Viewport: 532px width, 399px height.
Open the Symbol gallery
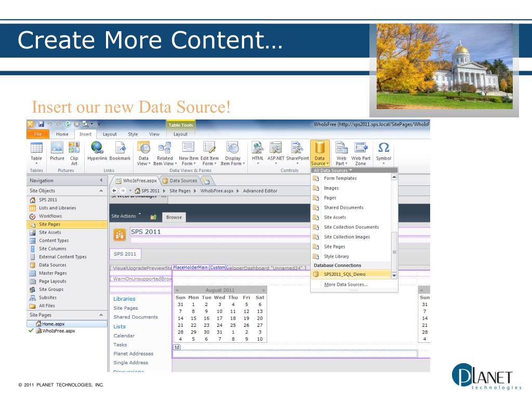click(x=383, y=153)
